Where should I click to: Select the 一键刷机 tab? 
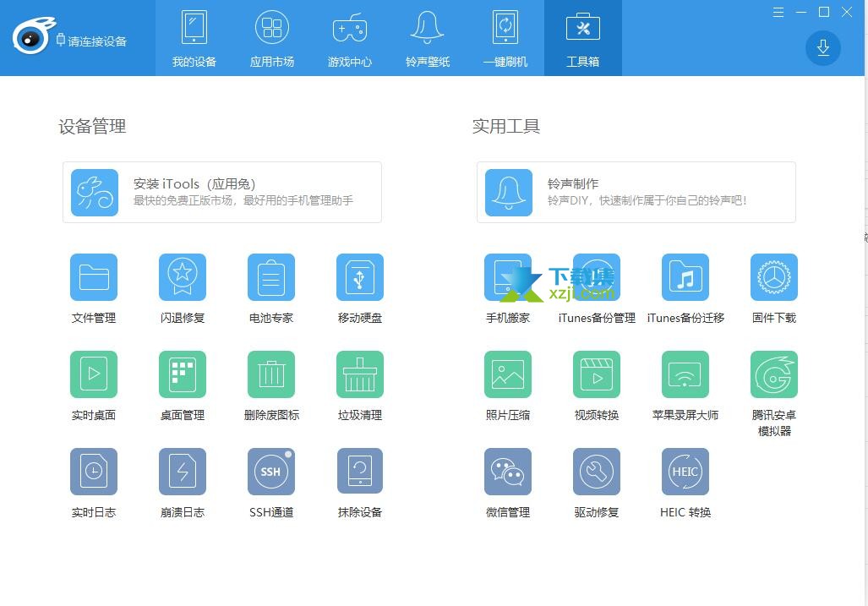pyautogui.click(x=505, y=38)
